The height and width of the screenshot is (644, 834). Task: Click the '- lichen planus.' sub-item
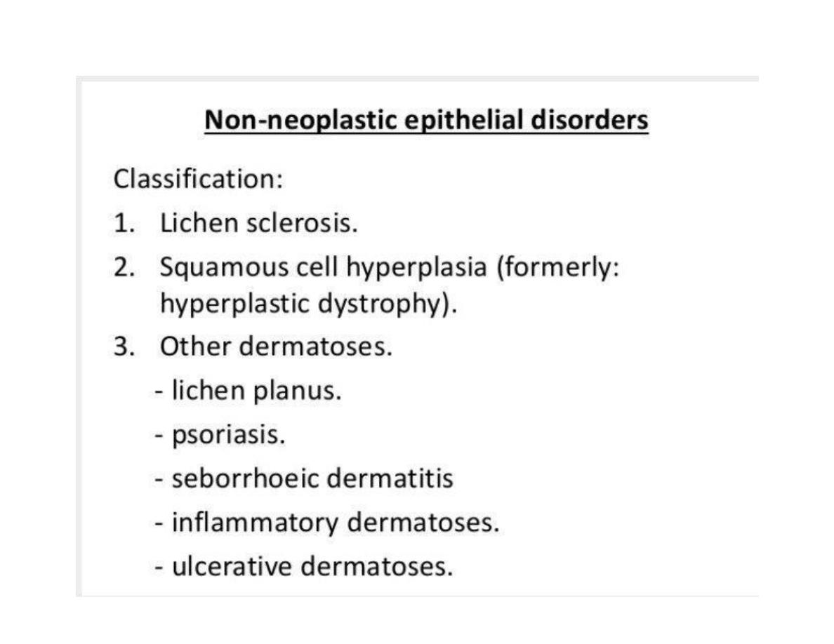click(248, 391)
